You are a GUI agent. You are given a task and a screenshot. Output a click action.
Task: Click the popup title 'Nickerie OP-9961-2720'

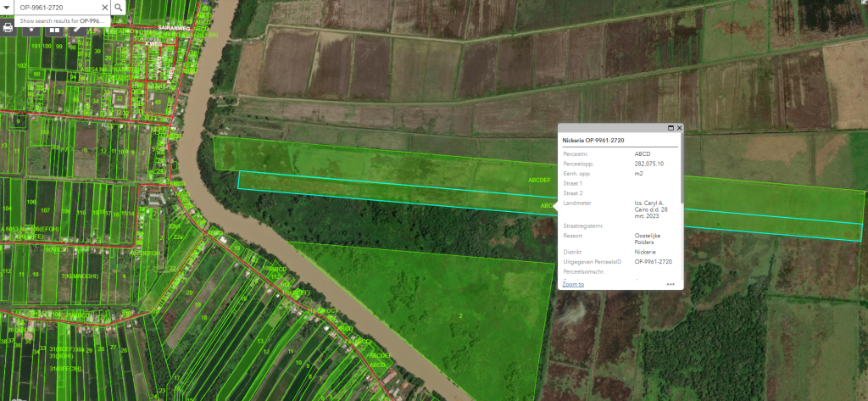tap(593, 139)
